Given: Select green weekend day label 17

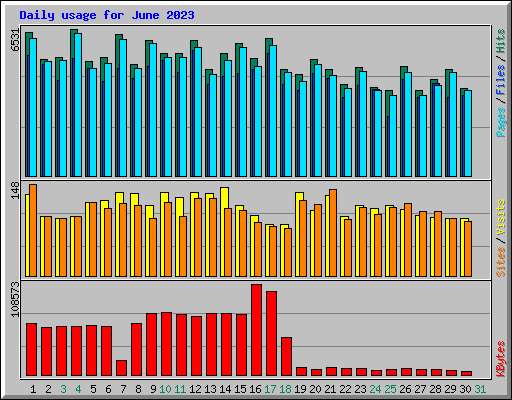Looking at the screenshot, I should [x=270, y=389].
